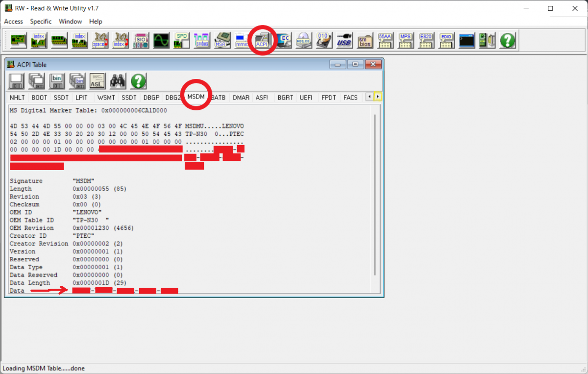The width and height of the screenshot is (588, 374).
Task: Show EDID display information
Action: coord(446,40)
